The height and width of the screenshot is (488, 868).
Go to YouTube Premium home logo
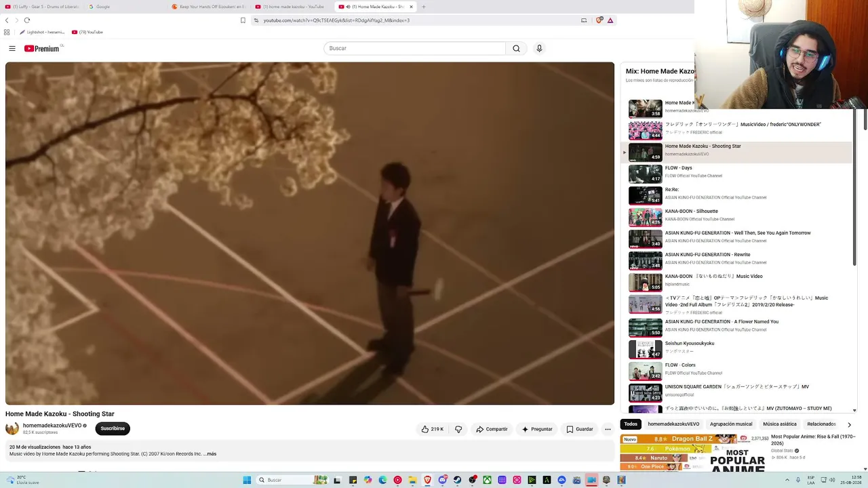click(42, 48)
